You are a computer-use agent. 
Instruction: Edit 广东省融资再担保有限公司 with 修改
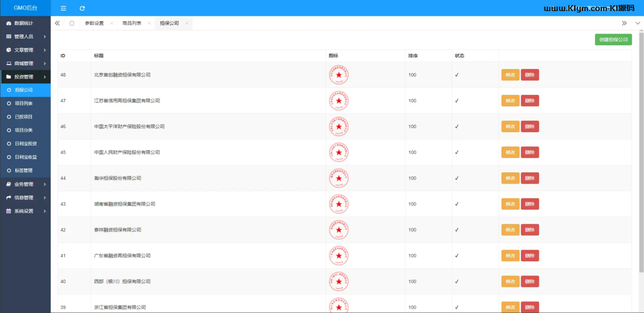(x=510, y=255)
